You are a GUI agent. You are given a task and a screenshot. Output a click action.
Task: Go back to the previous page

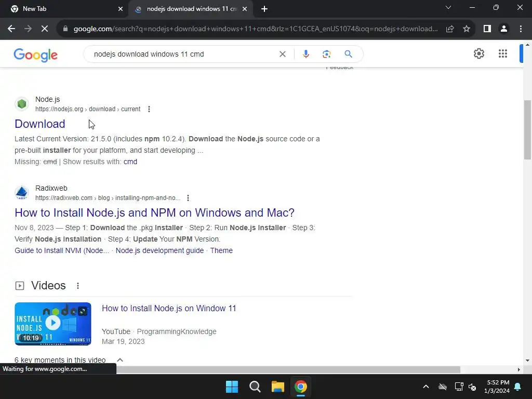tap(11, 29)
